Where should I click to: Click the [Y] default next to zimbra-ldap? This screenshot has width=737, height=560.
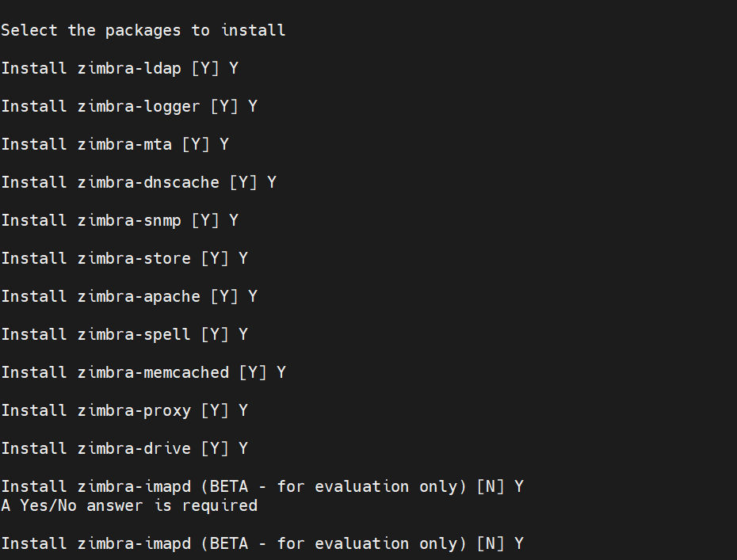pos(205,69)
